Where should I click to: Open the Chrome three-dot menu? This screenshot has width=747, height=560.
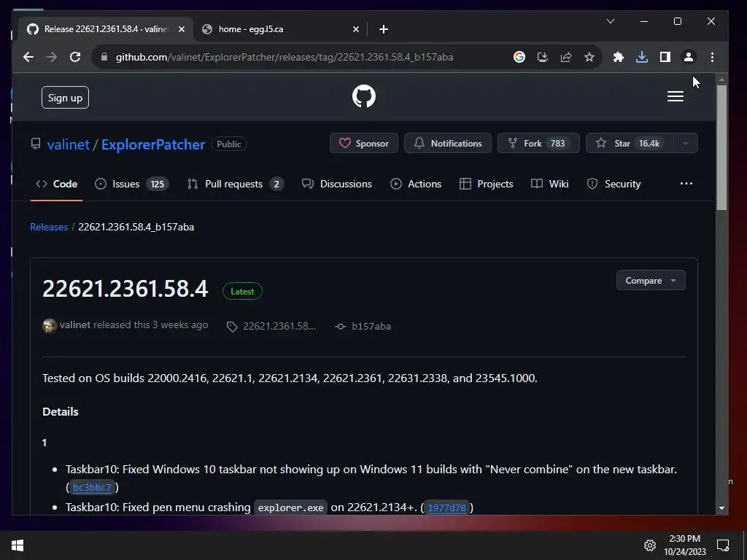click(x=712, y=57)
